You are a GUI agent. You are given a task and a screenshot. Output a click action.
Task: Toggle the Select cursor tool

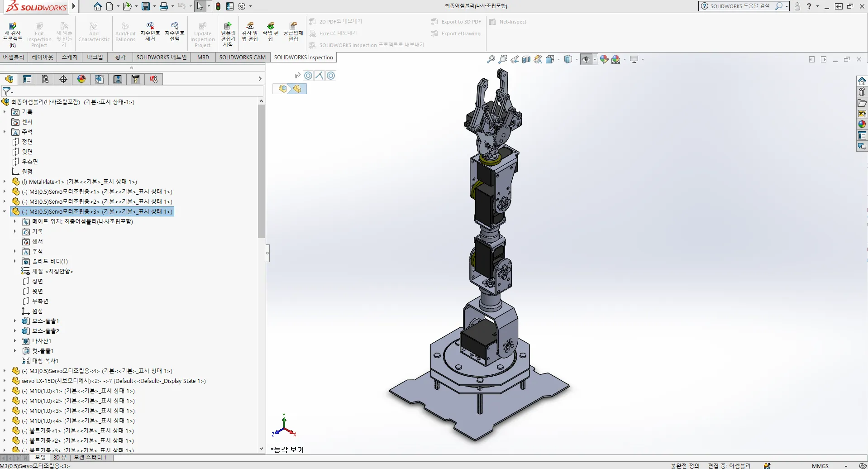200,6
